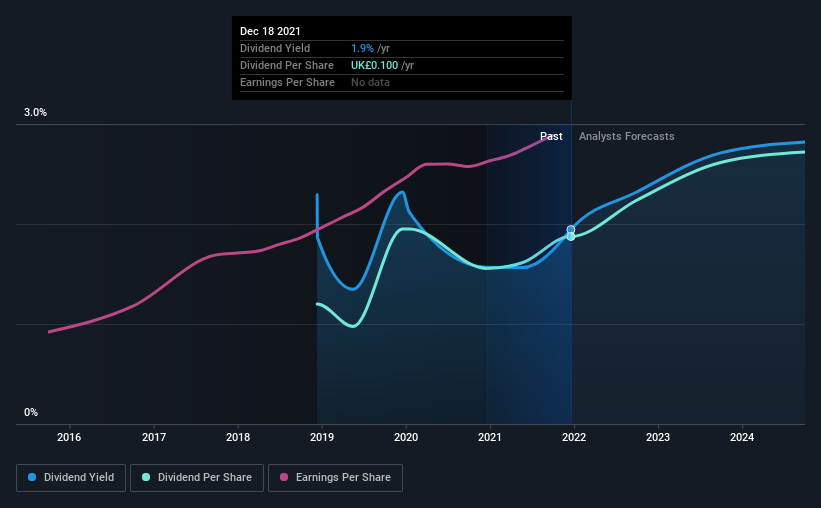Select the 2022 x-axis label

574,437
